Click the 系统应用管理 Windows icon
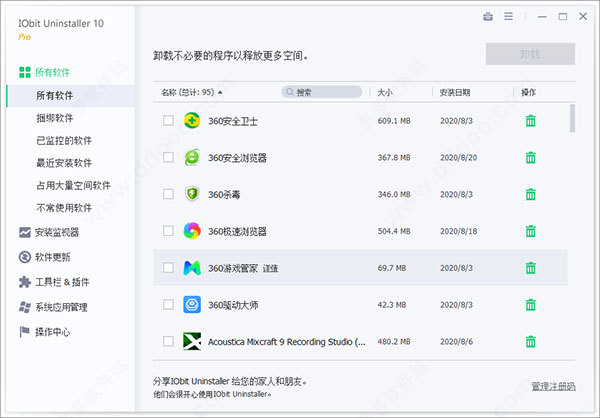Viewport: 600px width, 418px height. [x=25, y=307]
